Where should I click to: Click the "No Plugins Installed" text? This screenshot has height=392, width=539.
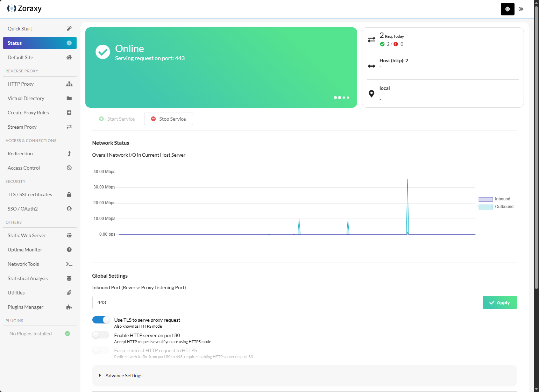click(31, 334)
